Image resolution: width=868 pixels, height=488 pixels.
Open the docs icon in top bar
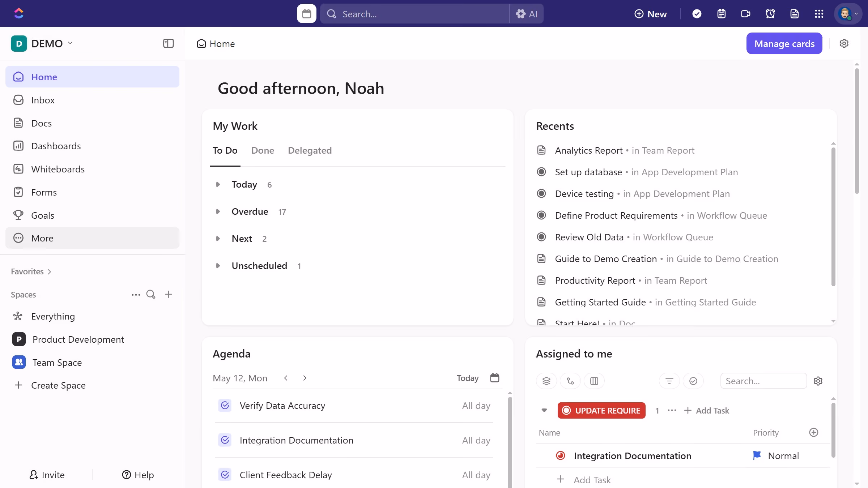(x=794, y=14)
